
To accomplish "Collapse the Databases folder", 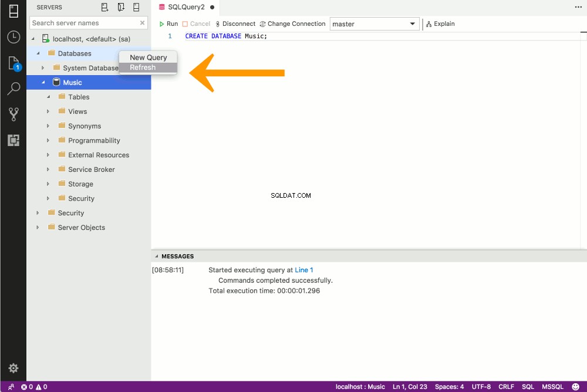I will pyautogui.click(x=38, y=53).
